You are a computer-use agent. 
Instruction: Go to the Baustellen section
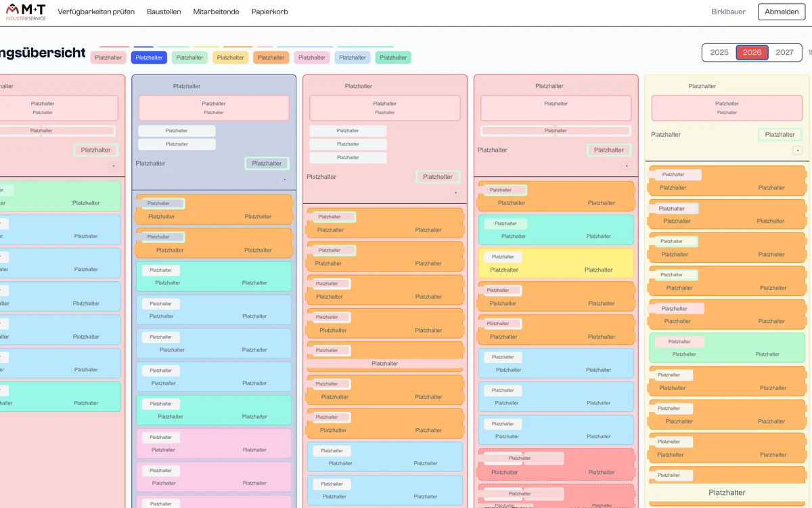(164, 12)
